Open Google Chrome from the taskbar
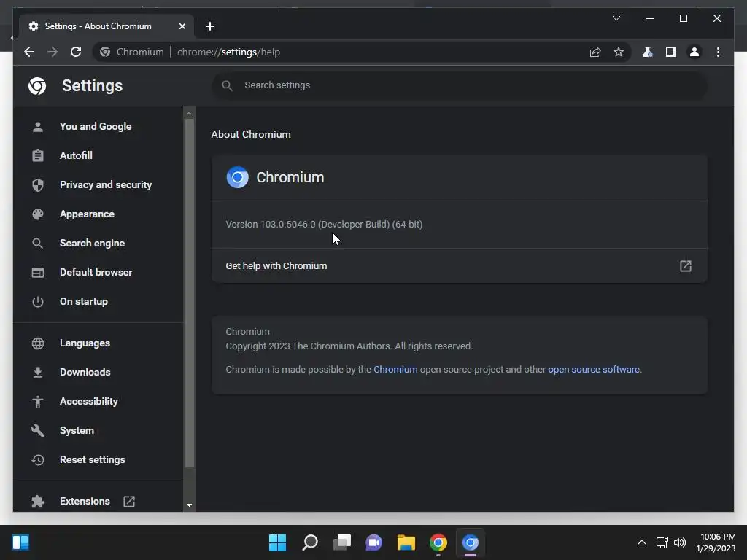 (x=438, y=542)
